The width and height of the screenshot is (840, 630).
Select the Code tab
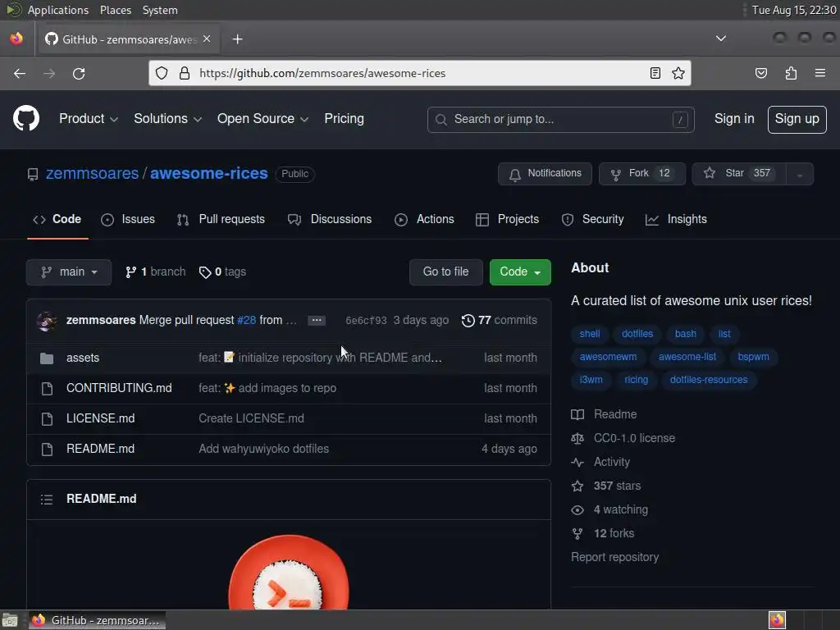coord(58,219)
